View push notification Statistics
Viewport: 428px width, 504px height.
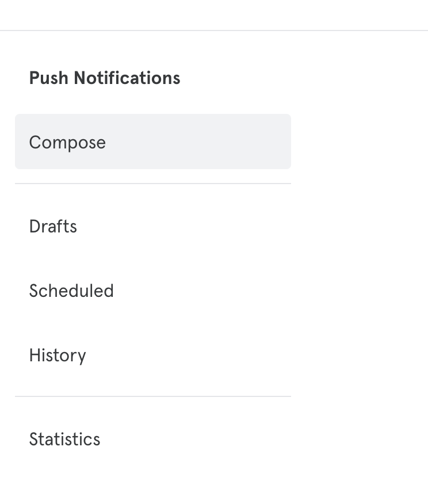[64, 439]
